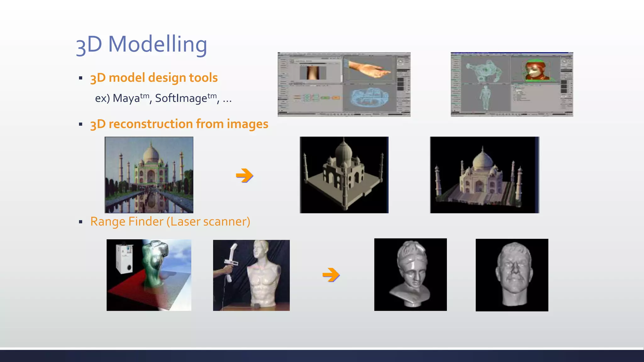
Task: Select the scanned female bust render
Action: 410,274
